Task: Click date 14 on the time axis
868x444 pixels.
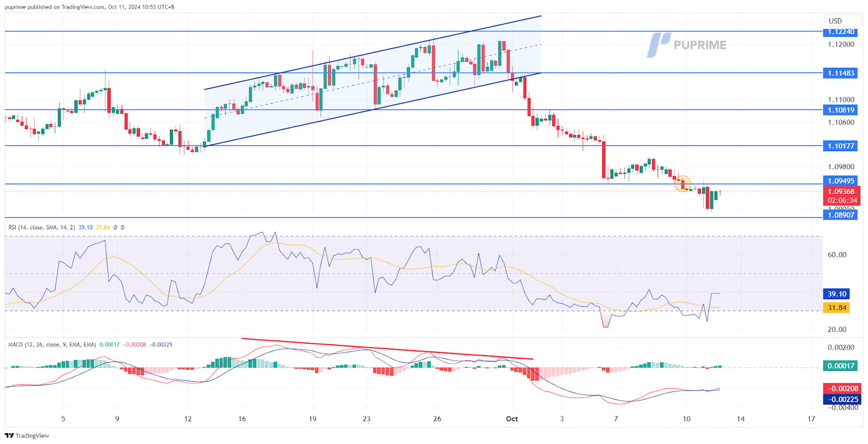Action: click(741, 419)
